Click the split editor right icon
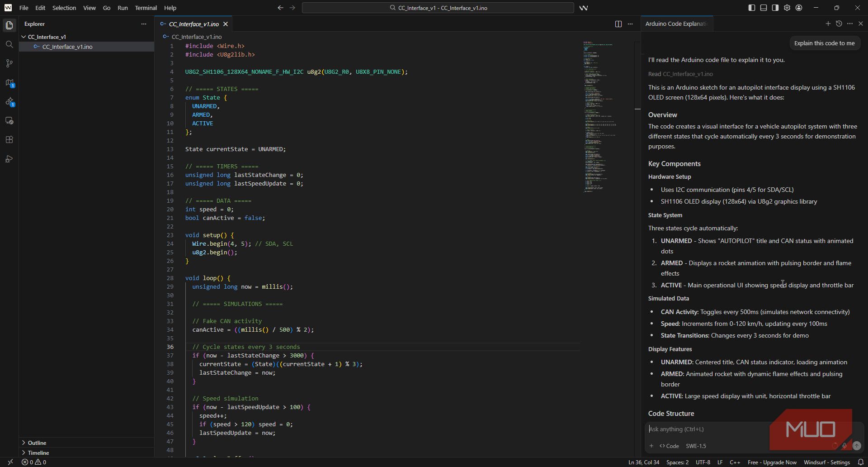The width and height of the screenshot is (868, 467). tap(618, 24)
